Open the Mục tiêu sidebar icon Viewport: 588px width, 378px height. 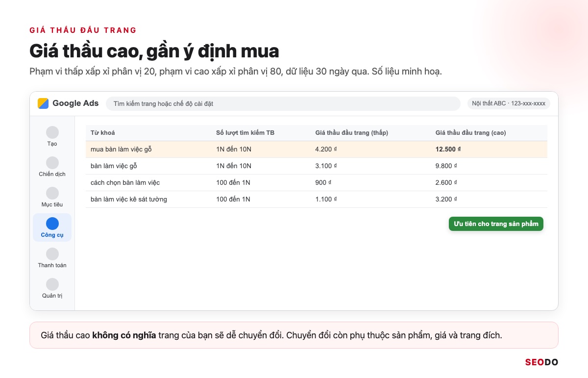click(x=52, y=193)
